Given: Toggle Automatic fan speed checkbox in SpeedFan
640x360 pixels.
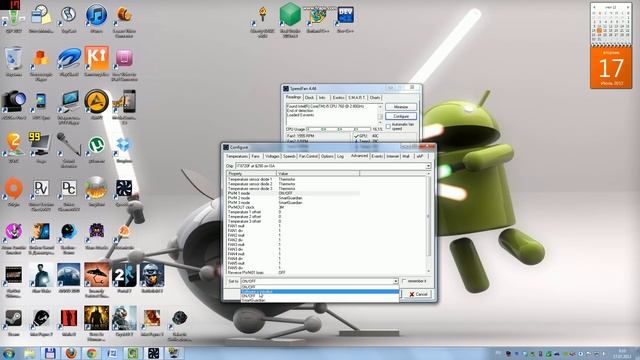Looking at the screenshot, I should point(388,126).
